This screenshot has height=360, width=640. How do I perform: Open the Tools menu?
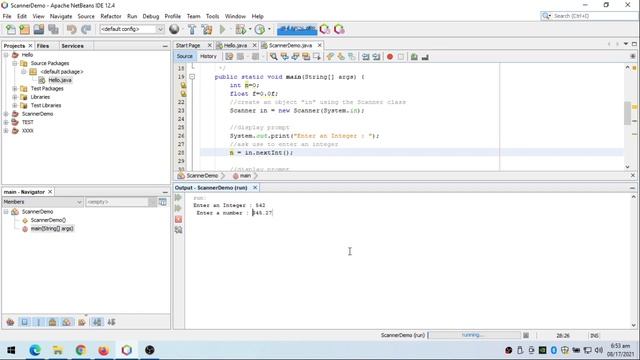click(212, 16)
